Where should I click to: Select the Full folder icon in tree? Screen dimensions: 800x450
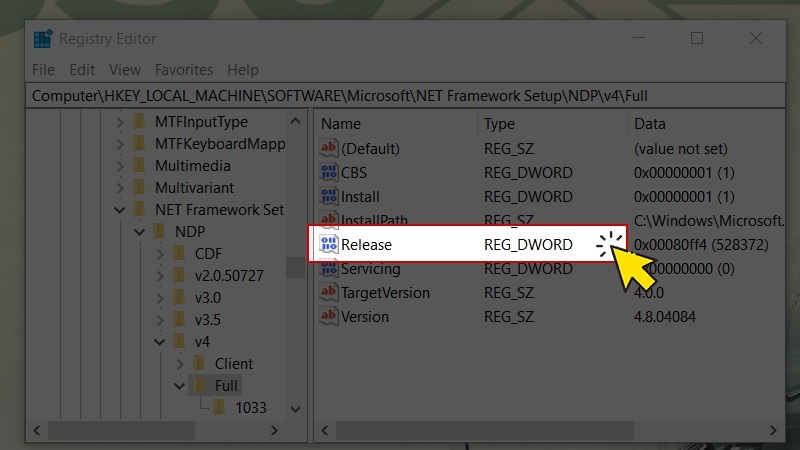[x=200, y=385]
